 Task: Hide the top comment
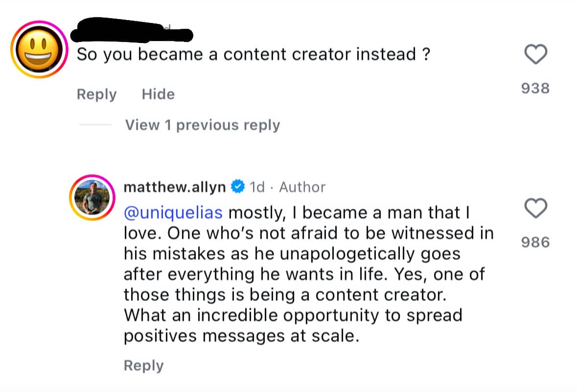pos(158,94)
